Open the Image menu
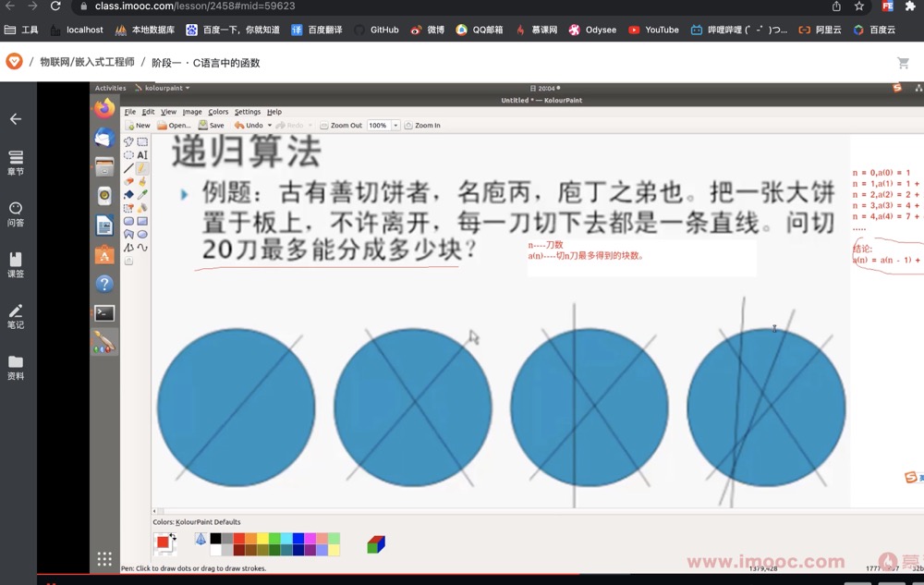Viewport: 924px width, 585px height. pos(194,111)
